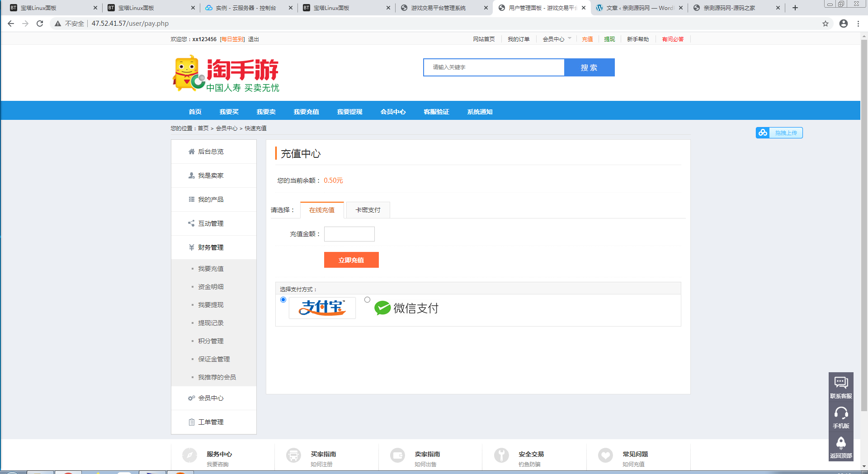Open 联系客服 chat bubble icon
Image resolution: width=868 pixels, height=474 pixels.
click(x=841, y=383)
